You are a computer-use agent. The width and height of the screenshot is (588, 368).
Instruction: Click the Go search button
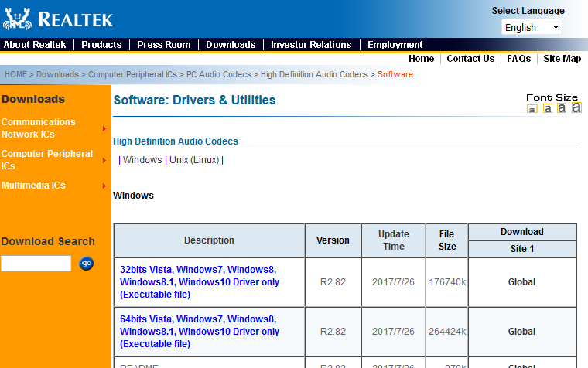coord(86,264)
